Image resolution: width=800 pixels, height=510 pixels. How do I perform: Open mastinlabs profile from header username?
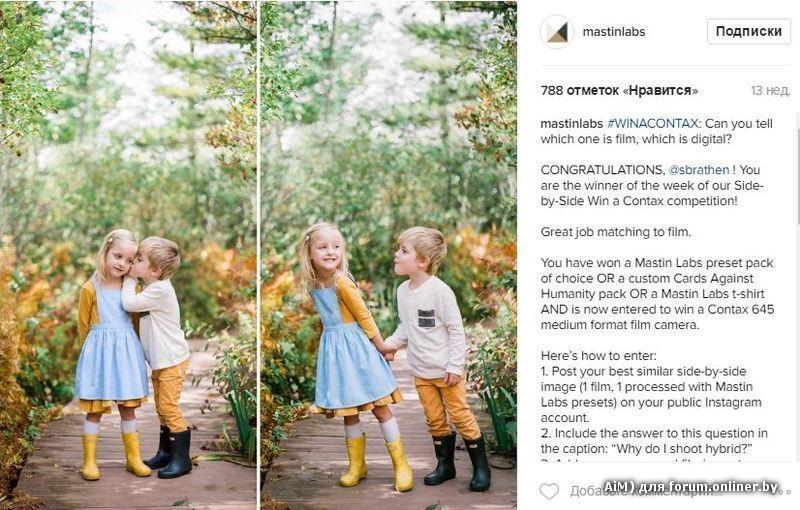point(614,32)
